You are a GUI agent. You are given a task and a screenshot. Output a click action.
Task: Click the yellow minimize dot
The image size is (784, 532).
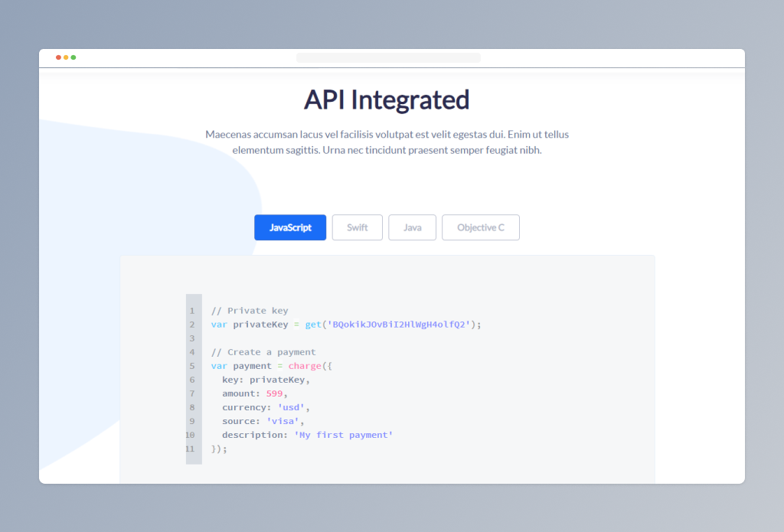pyautogui.click(x=66, y=57)
